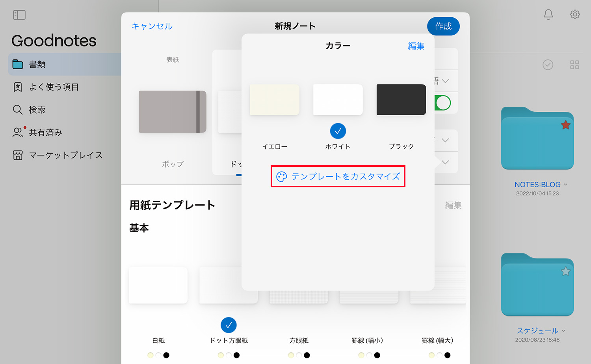Toggle the green switch in new note settings
591x364 pixels.
click(443, 103)
